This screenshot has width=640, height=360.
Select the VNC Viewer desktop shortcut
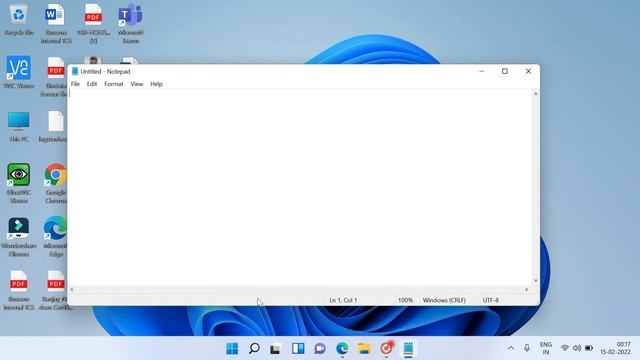[x=19, y=72]
